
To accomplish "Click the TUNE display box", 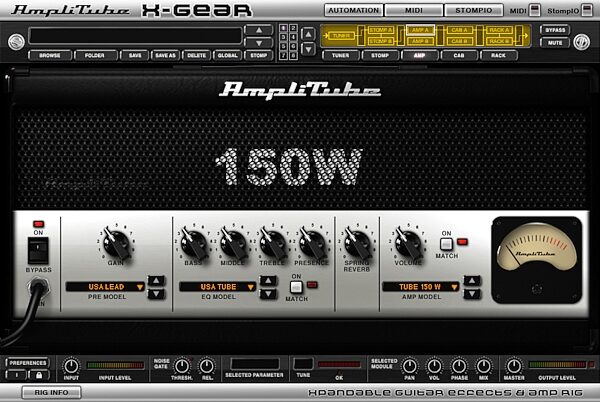I will click(x=303, y=364).
